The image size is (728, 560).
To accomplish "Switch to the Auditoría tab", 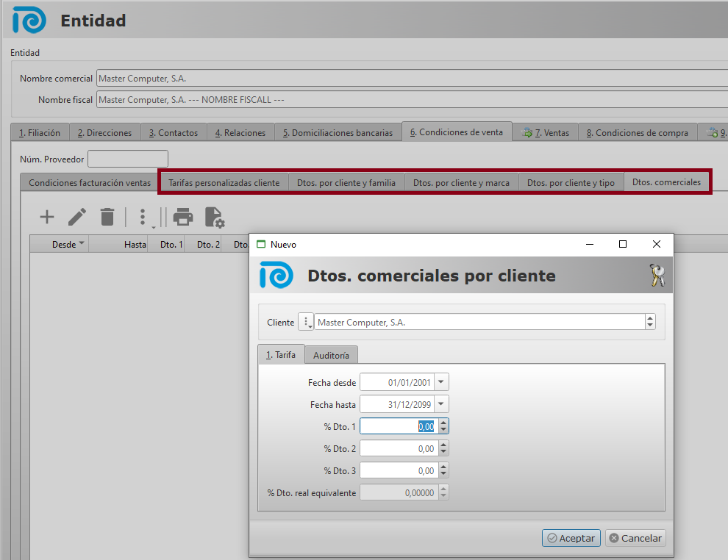I will click(331, 355).
